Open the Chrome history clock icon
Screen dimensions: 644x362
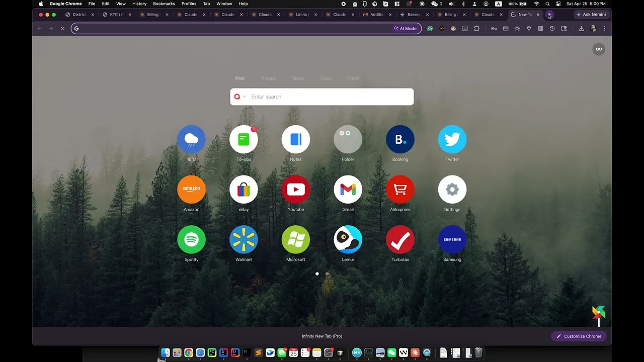click(x=552, y=29)
